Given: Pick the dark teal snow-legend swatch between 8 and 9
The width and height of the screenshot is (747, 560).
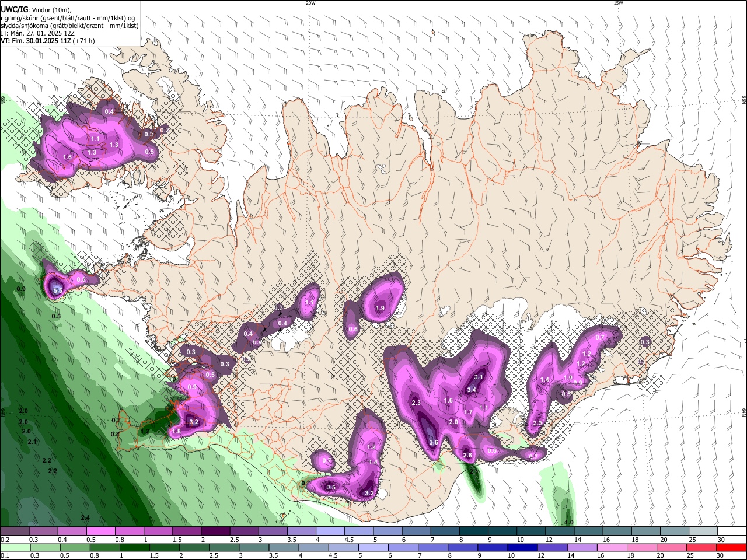Looking at the screenshot, I should pyautogui.click(x=474, y=531).
